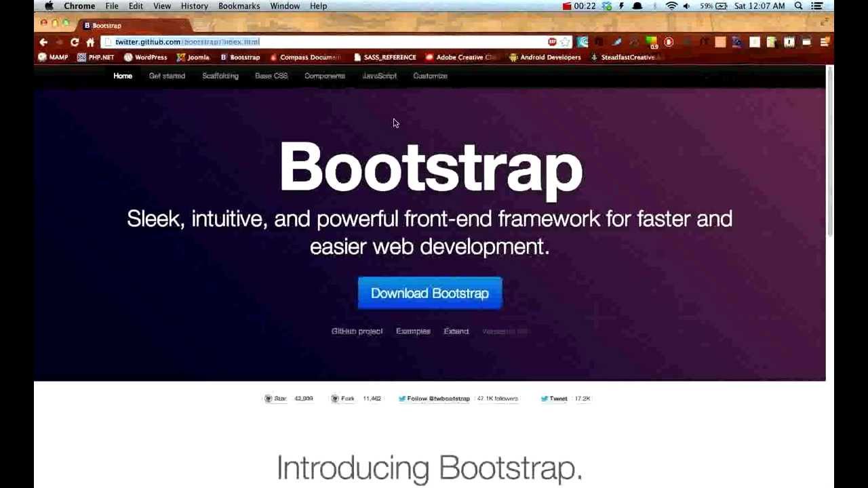Viewport: 868px width, 488px height.
Task: Open Base CSS in Bootstrap navbar
Action: click(x=271, y=76)
